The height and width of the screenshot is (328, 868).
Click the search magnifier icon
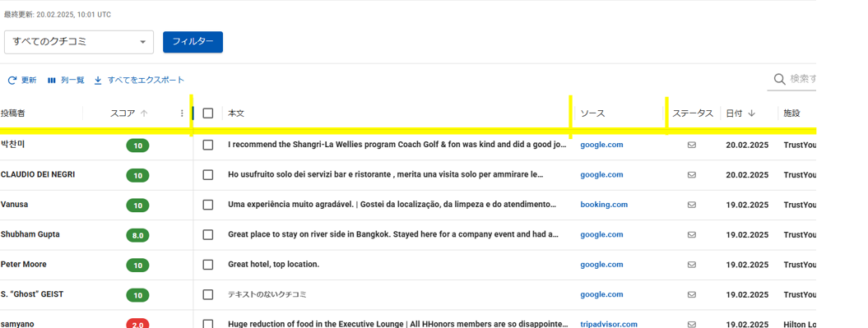(x=779, y=79)
